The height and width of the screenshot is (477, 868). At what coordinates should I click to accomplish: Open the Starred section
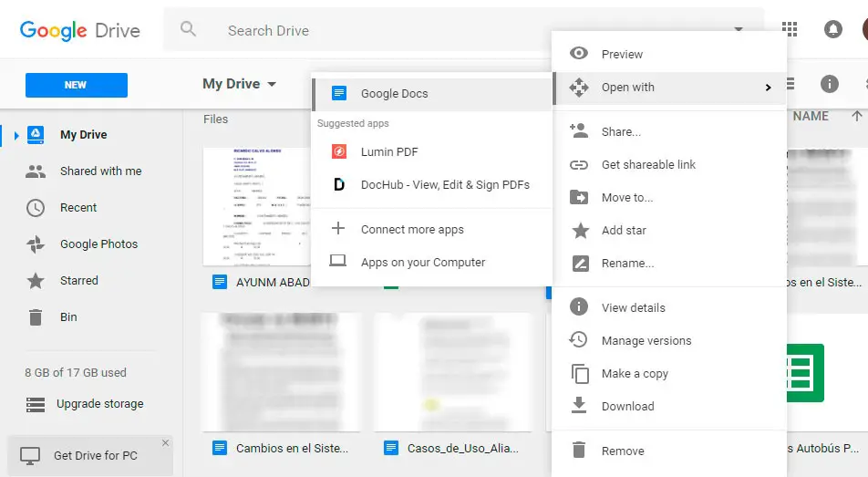79,281
